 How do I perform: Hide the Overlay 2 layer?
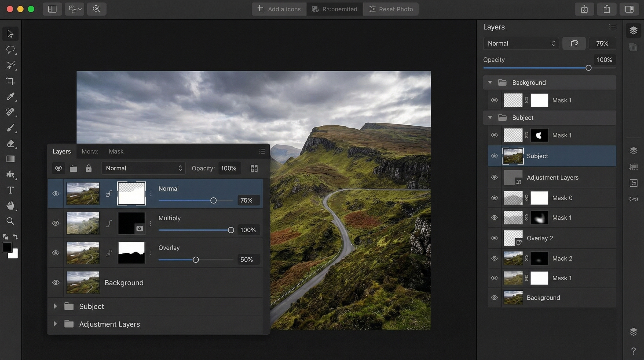click(494, 238)
